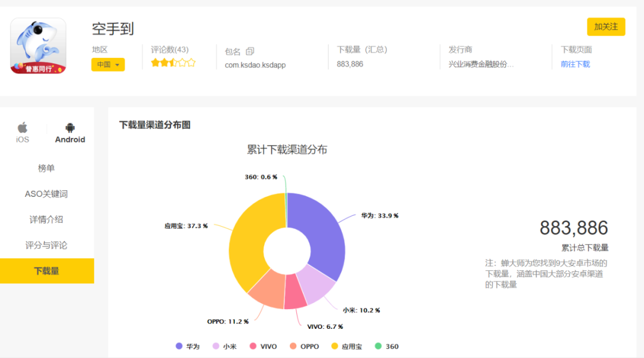Click the copy icon next to 包名

tap(250, 51)
